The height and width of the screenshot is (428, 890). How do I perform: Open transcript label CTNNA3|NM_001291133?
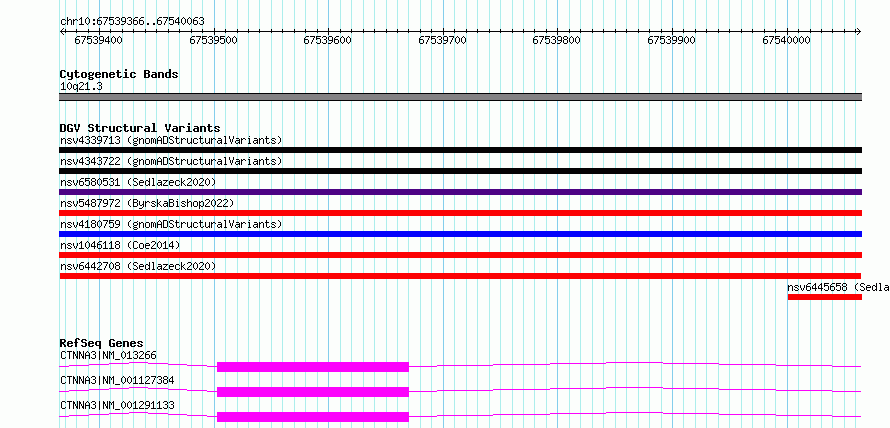(117, 405)
